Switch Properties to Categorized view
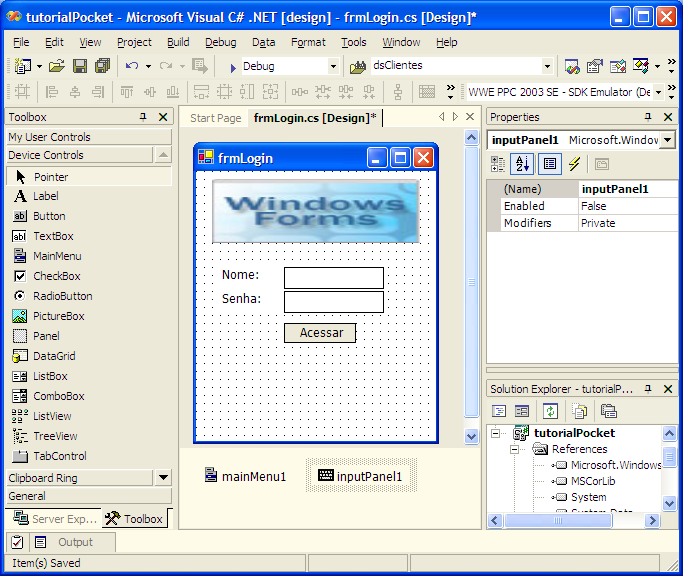 (498, 164)
